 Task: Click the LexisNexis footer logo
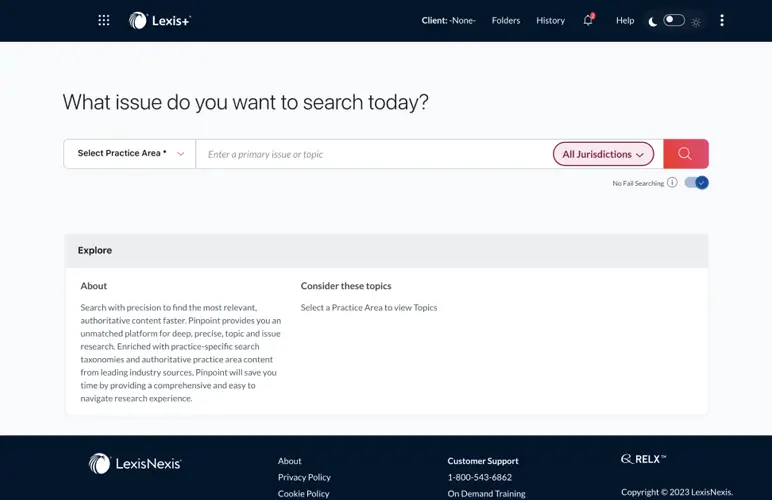(x=135, y=463)
